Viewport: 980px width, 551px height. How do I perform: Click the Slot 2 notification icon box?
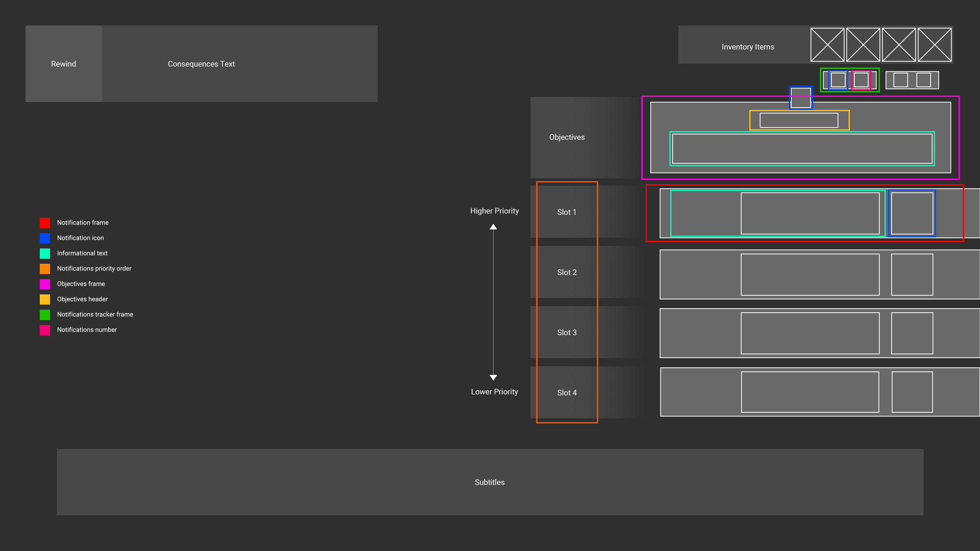(x=912, y=274)
